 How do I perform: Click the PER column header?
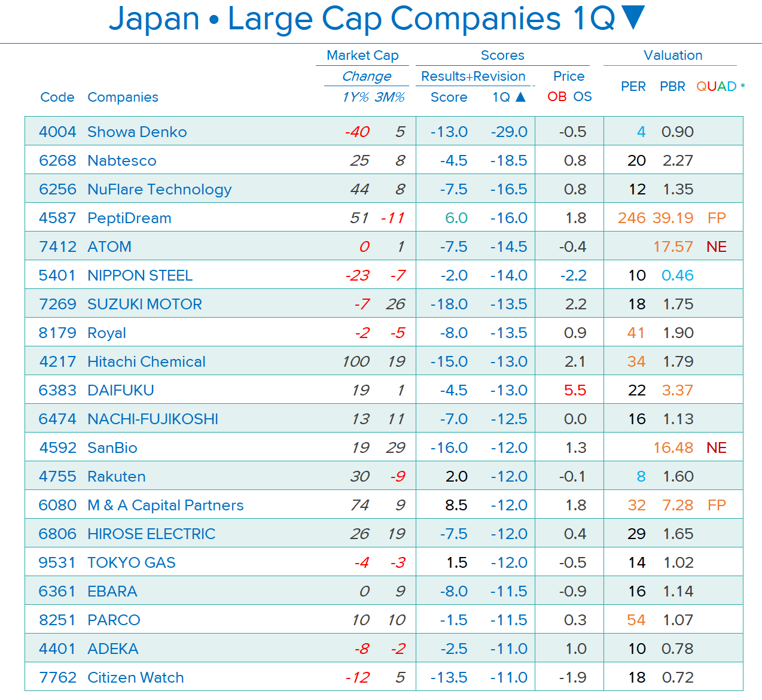633,86
